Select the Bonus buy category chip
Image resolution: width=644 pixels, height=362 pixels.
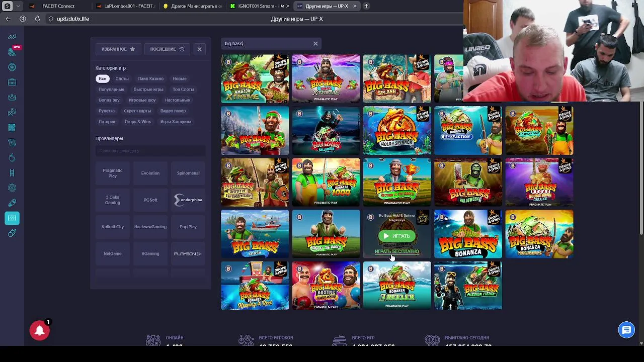[109, 100]
